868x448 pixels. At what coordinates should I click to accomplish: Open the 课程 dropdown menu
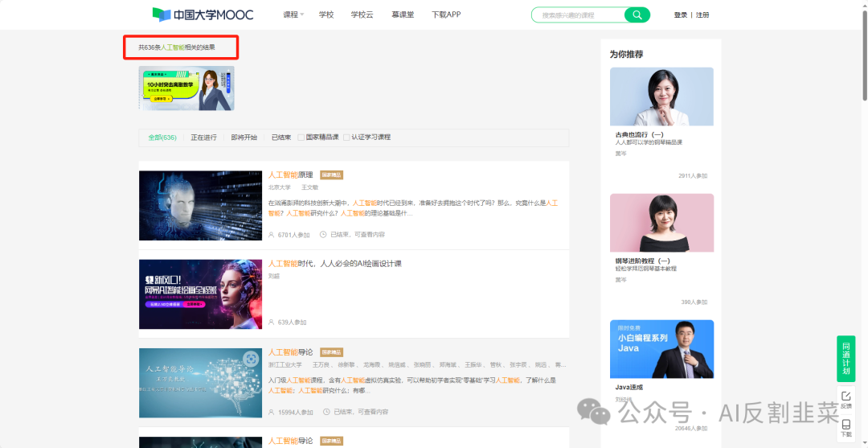(x=293, y=15)
